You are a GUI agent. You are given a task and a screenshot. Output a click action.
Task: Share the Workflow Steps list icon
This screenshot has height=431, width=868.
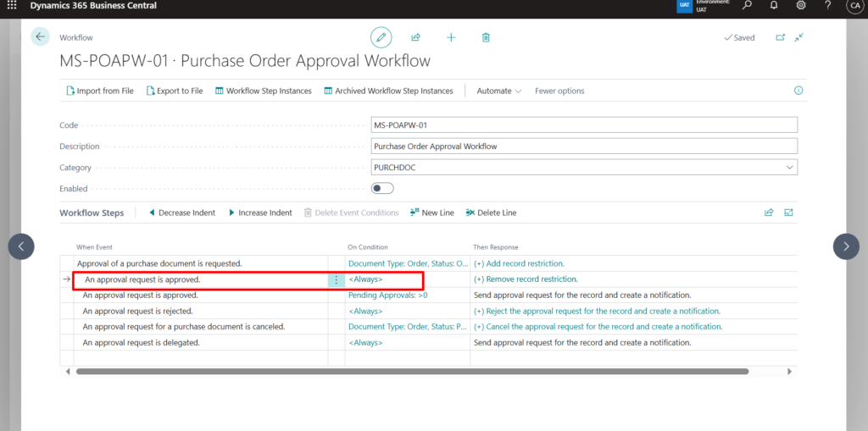(769, 213)
